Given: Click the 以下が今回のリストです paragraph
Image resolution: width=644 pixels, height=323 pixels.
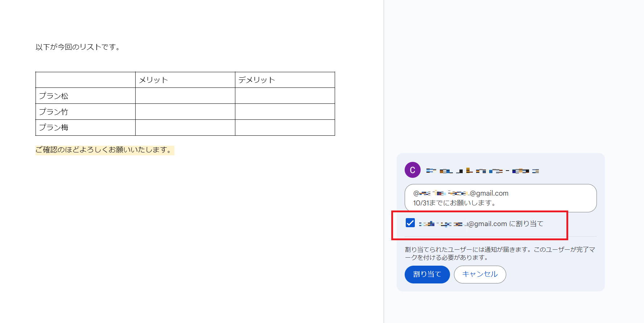Looking at the screenshot, I should pos(78,47).
